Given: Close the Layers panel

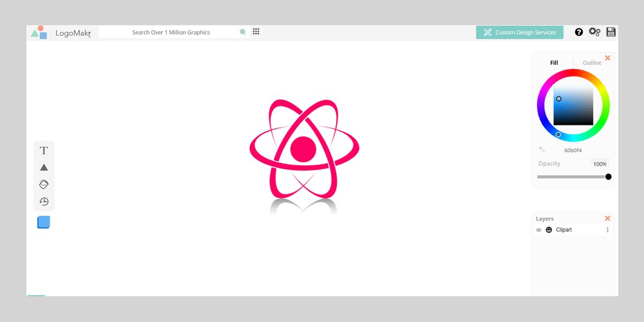Looking at the screenshot, I should tap(608, 218).
